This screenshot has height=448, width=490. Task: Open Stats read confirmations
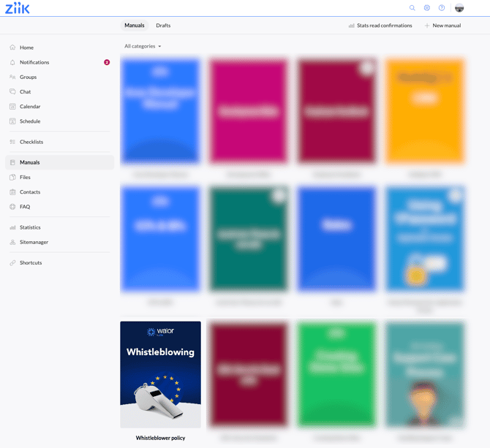click(x=380, y=26)
